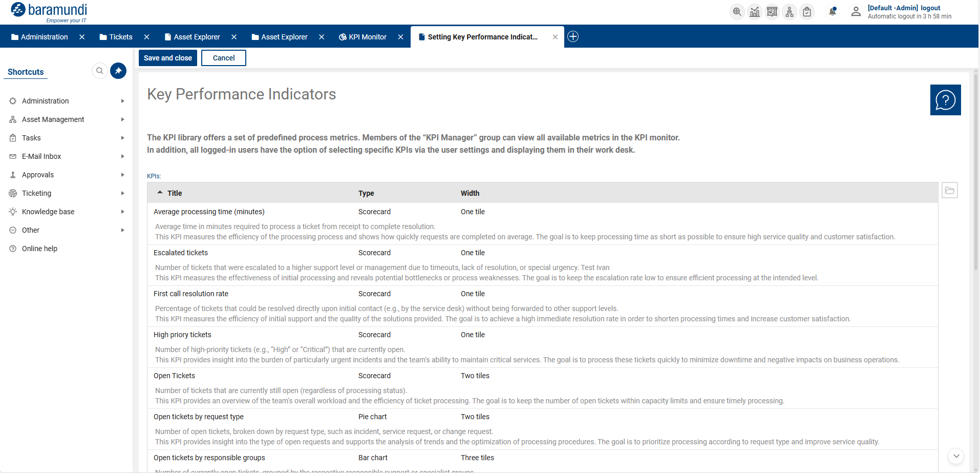
Task: Click the search icon next to Shortcuts
Action: coord(99,71)
